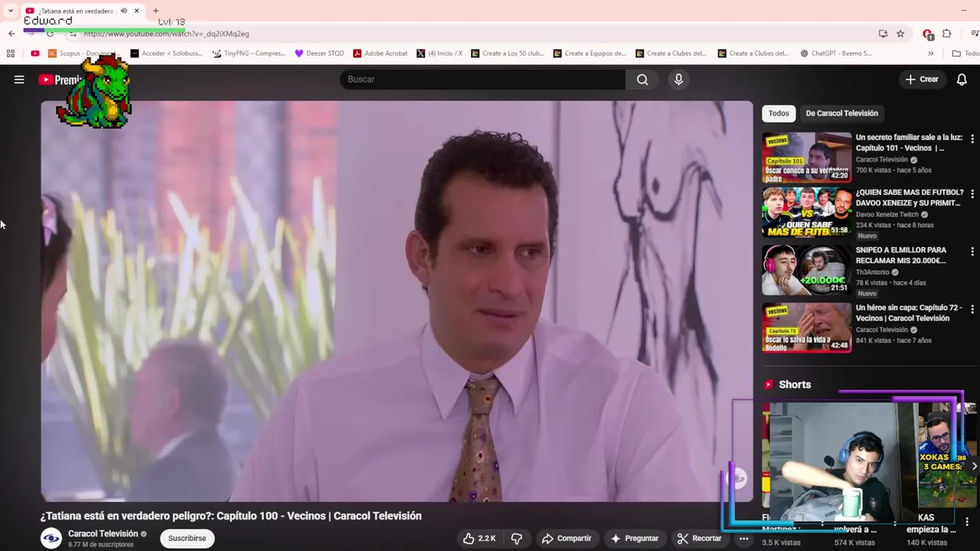Screen dimensions: 980x551
Task: Open the YouTube hamburger guide menu
Action: click(x=19, y=80)
